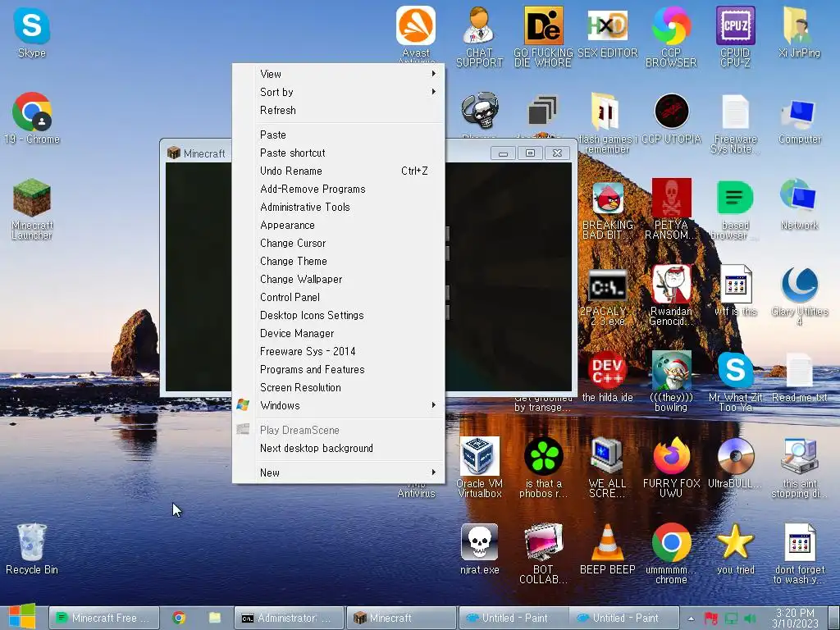Show hidden system tray icons arrow
This screenshot has width=840, height=630.
pos(691,619)
